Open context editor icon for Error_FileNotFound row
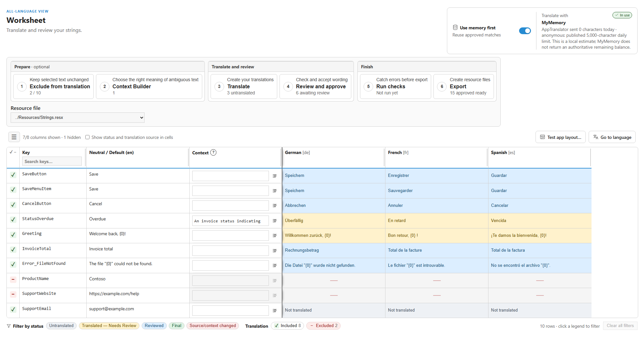 [x=275, y=266]
